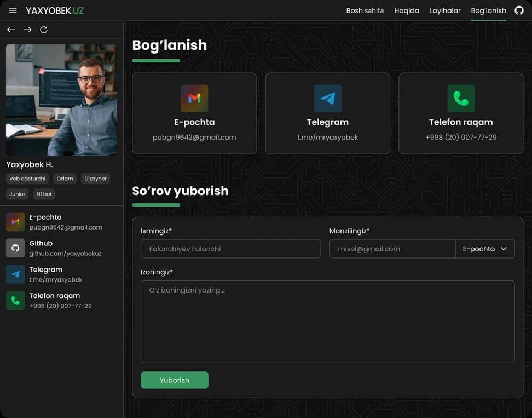Viewport: 532px width, 418px height.
Task: Click sidebar E-pochta label text
Action: [x=45, y=217]
